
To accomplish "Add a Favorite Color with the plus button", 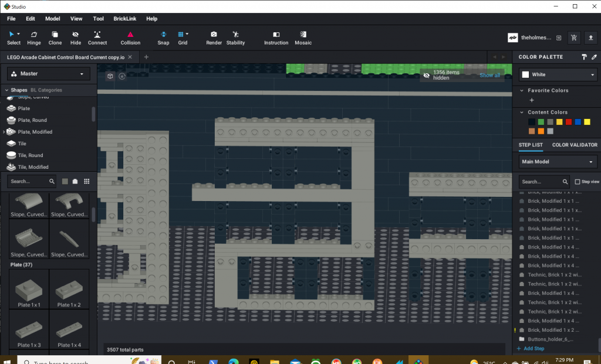I will pos(531,100).
